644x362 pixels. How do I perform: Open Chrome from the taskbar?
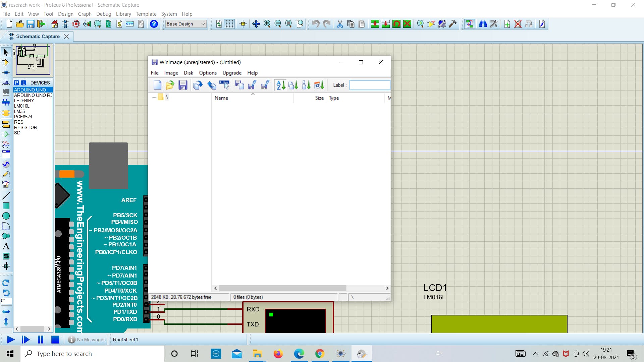(x=320, y=354)
